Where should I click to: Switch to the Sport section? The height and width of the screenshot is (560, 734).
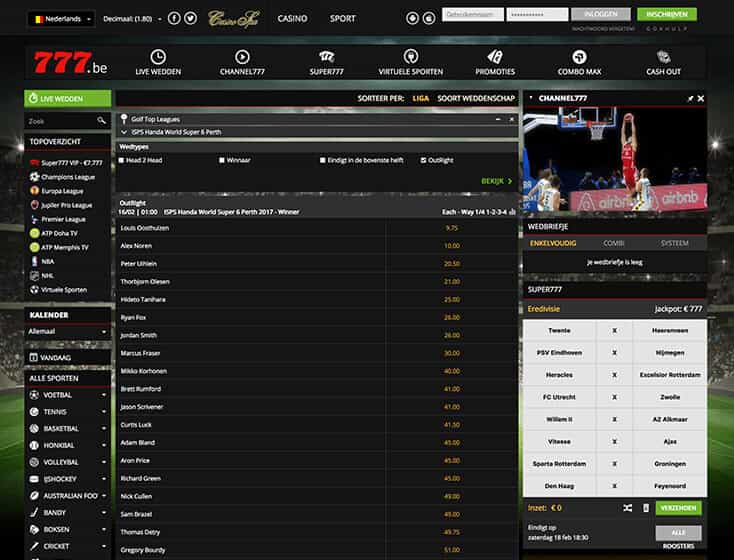pyautogui.click(x=343, y=19)
